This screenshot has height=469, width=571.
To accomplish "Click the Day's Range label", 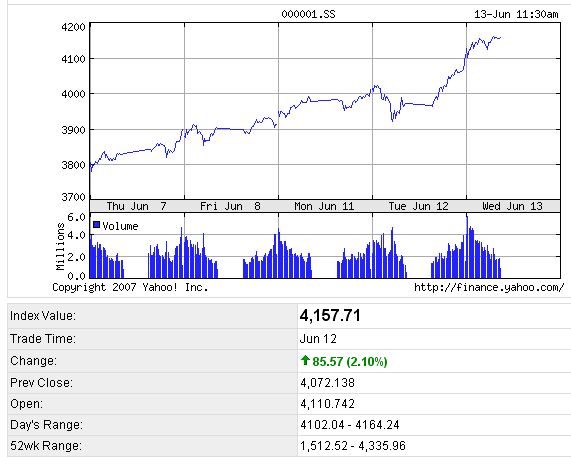I will point(47,425).
